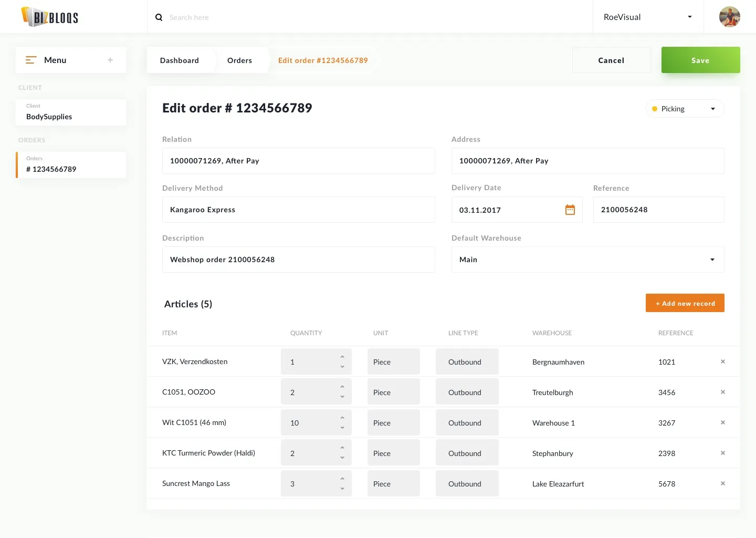Click the Description input field

coord(298,260)
